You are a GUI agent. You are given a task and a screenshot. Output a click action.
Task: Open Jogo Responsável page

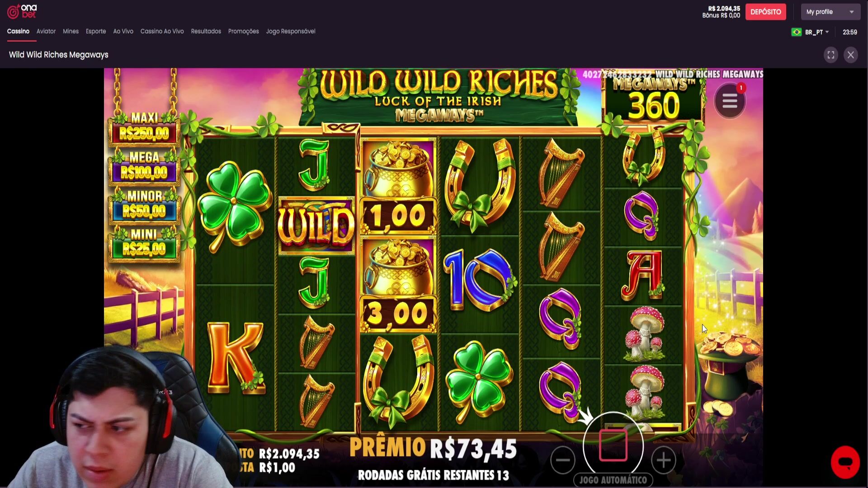(291, 31)
